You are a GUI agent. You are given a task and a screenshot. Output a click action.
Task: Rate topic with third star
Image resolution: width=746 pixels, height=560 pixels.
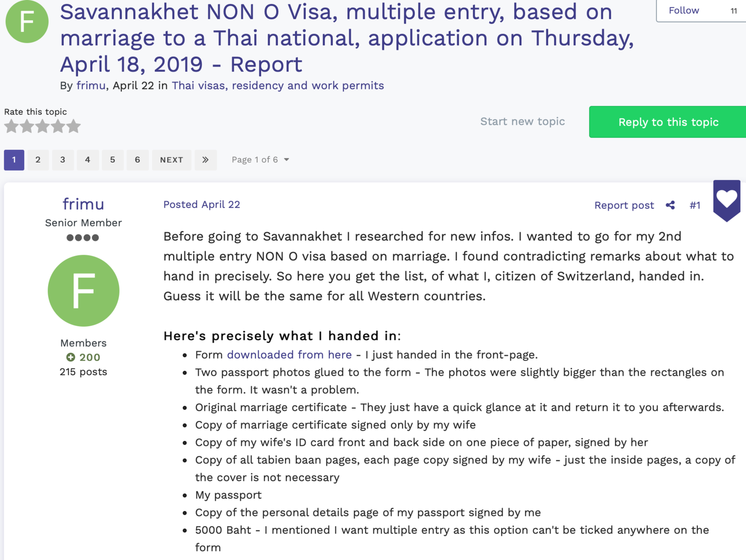(x=42, y=126)
